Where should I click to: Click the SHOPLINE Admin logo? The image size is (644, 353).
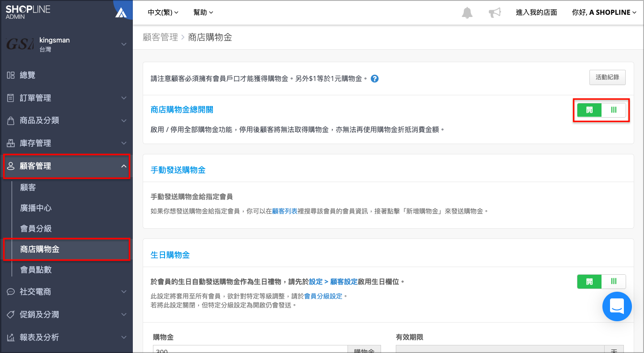pos(28,12)
